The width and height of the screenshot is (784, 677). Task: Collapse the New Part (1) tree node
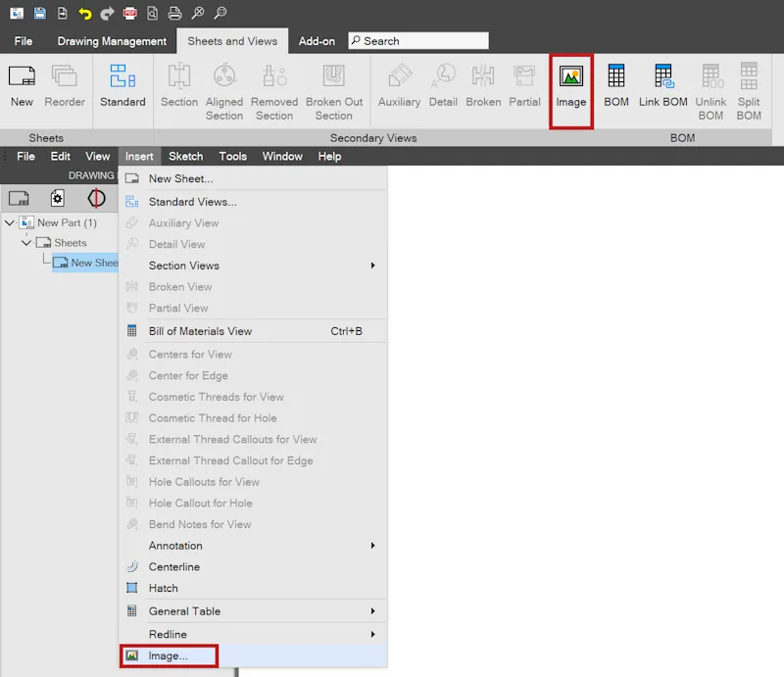click(x=10, y=222)
